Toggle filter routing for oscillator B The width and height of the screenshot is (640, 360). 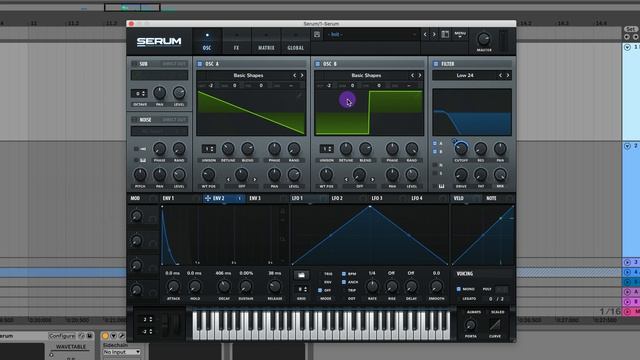click(x=435, y=152)
